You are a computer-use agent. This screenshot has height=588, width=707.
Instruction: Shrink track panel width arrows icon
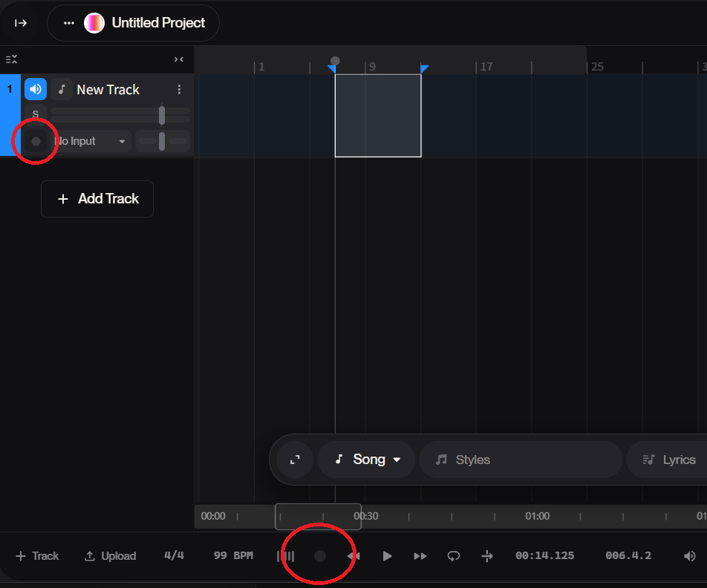(x=179, y=59)
